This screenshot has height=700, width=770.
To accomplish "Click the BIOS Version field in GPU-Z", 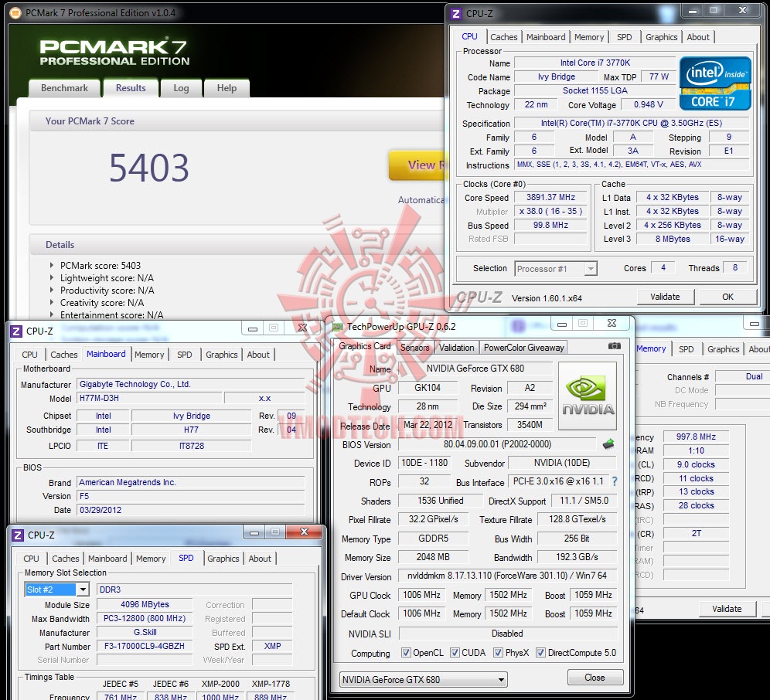I will 497,444.
